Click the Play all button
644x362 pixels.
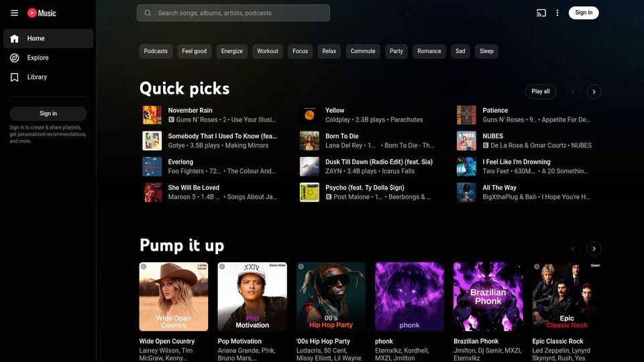[x=541, y=92]
